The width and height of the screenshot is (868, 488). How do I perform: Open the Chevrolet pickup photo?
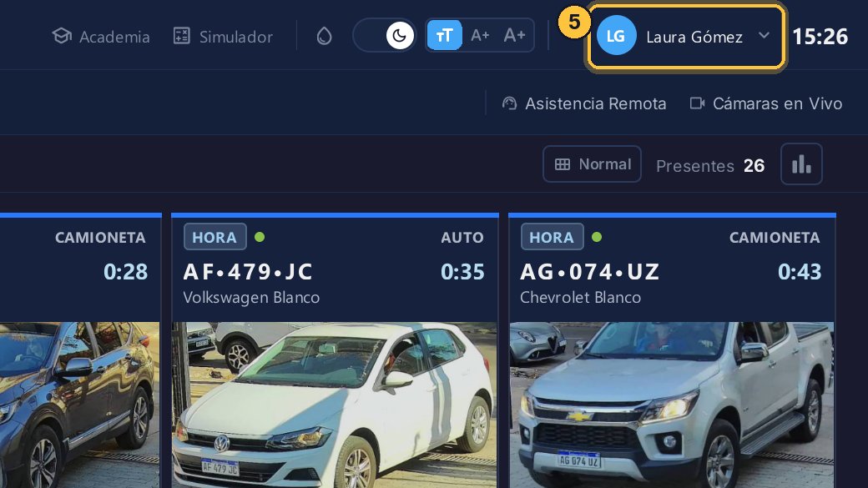pyautogui.click(x=672, y=405)
